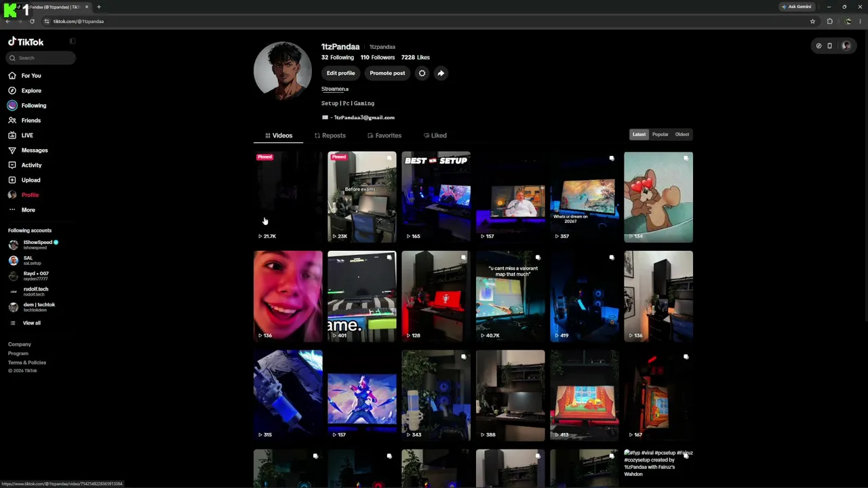Expand the Program footer section

(18, 353)
